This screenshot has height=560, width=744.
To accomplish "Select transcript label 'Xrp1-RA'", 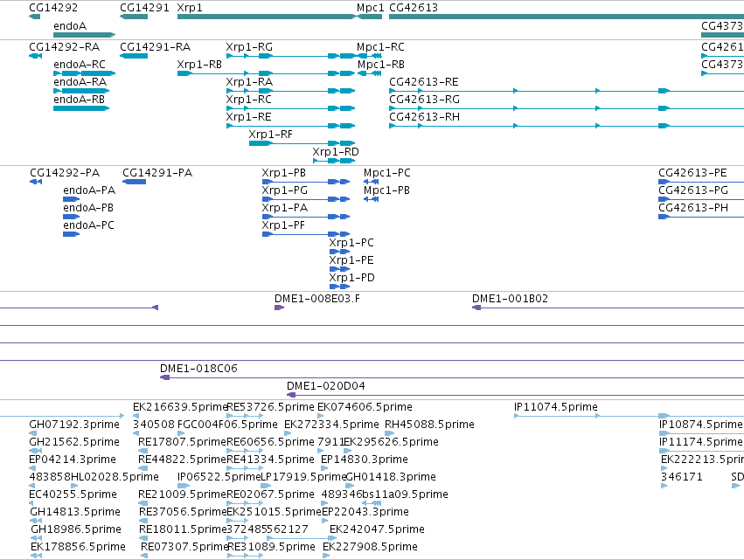I will click(x=249, y=82).
